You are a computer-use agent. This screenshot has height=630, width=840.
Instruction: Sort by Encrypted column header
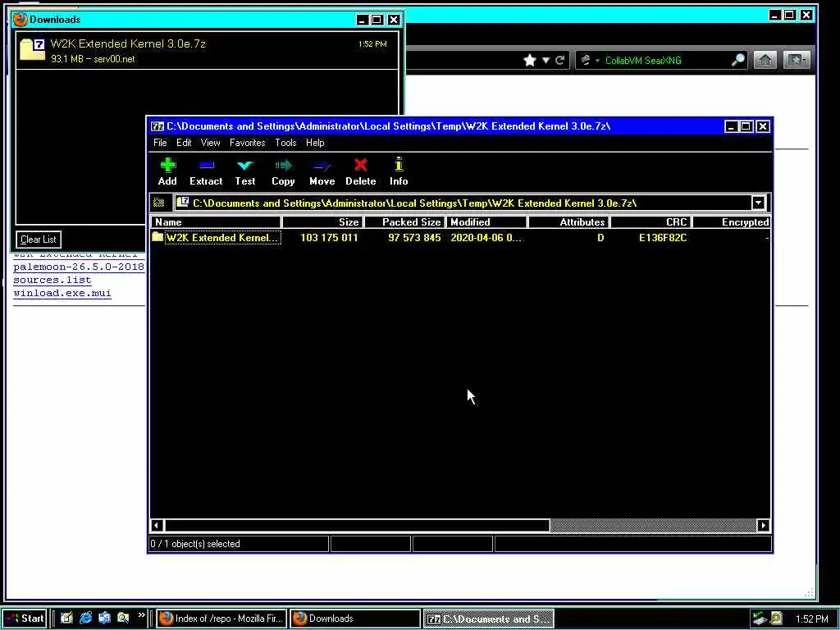[x=732, y=221]
